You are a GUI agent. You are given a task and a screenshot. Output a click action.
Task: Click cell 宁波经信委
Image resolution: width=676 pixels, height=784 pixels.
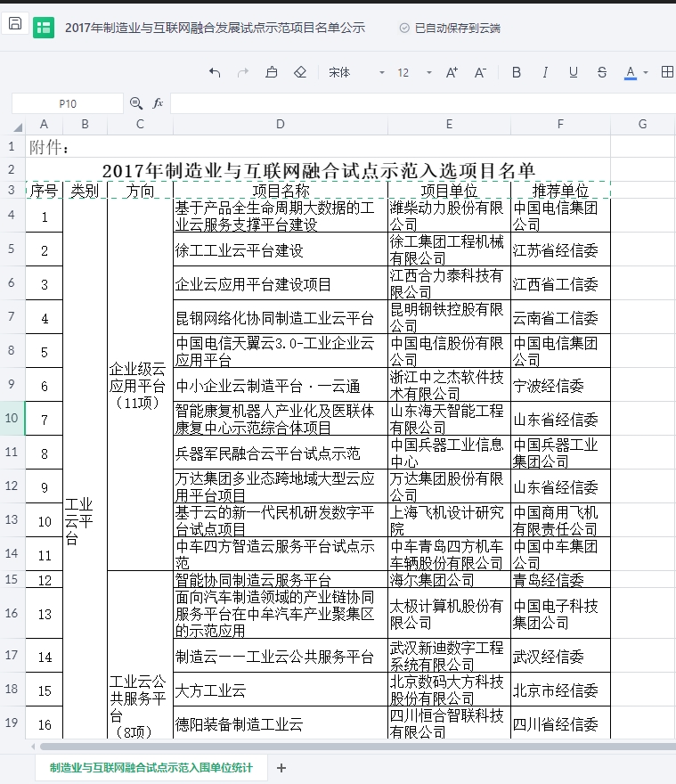(x=560, y=386)
